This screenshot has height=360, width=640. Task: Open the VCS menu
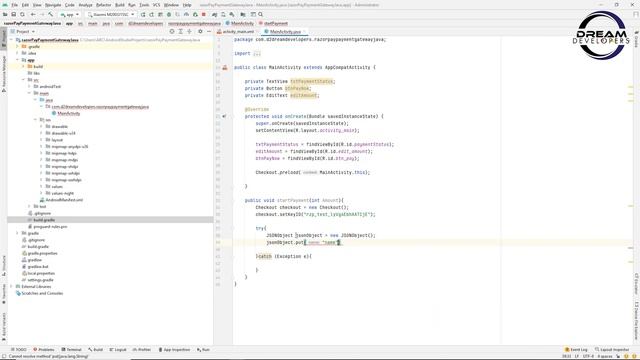tap(156, 5)
